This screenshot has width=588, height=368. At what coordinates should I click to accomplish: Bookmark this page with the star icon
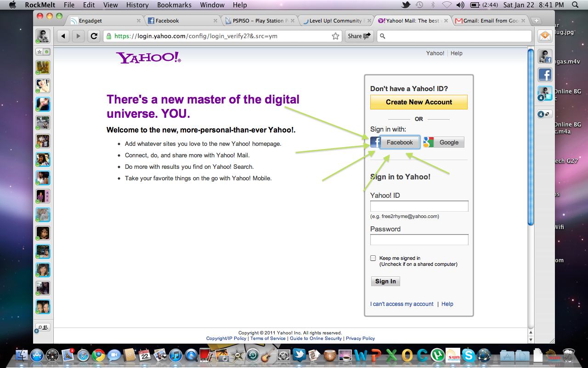tap(336, 36)
